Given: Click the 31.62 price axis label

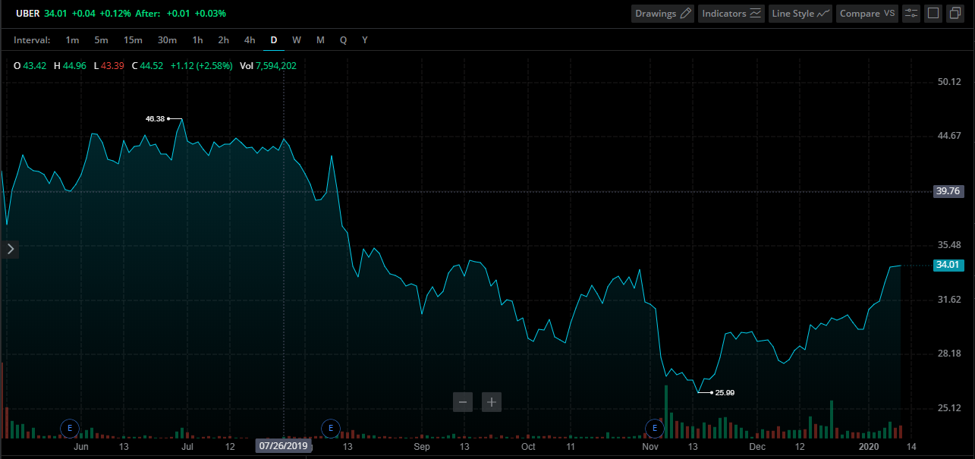Looking at the screenshot, I should click(949, 300).
